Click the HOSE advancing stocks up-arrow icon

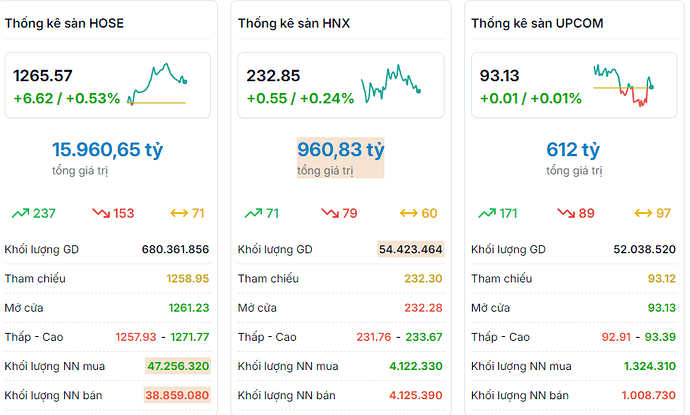tap(20, 213)
